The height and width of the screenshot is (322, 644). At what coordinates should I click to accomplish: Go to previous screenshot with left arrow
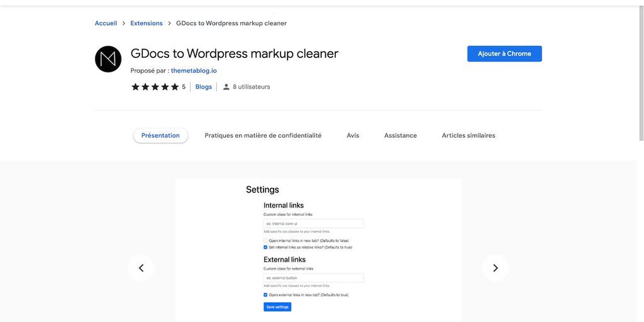pyautogui.click(x=142, y=268)
